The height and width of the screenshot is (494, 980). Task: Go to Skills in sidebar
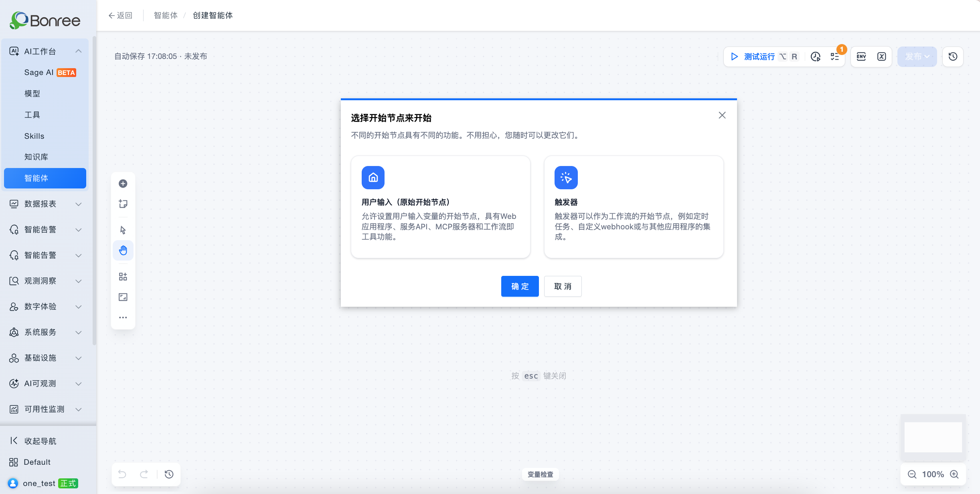[45, 136]
